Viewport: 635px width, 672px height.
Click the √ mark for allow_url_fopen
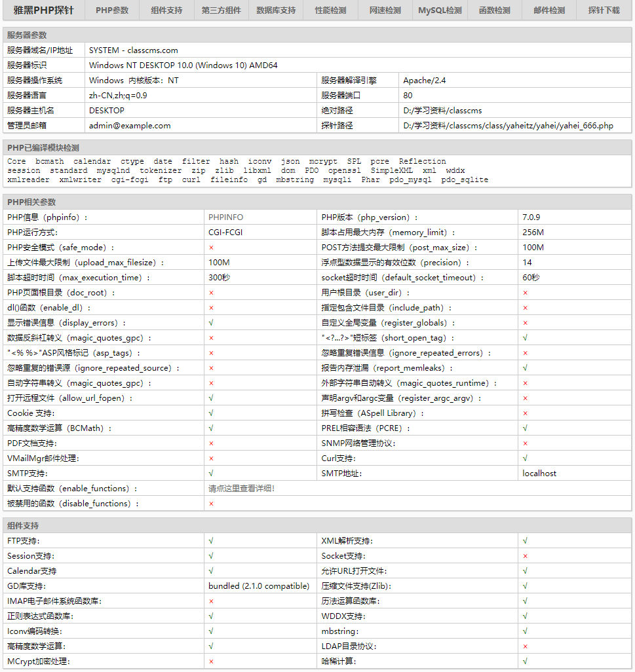coord(211,398)
